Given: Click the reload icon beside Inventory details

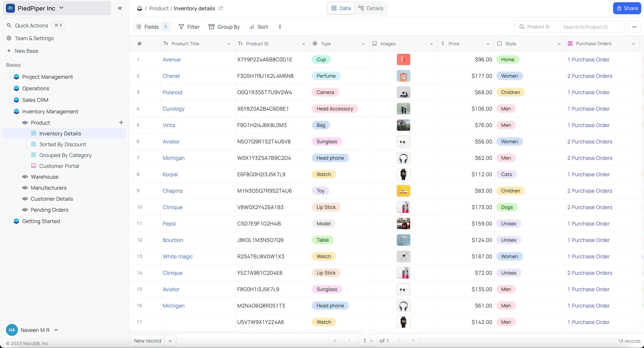Looking at the screenshot, I should pyautogui.click(x=221, y=8).
